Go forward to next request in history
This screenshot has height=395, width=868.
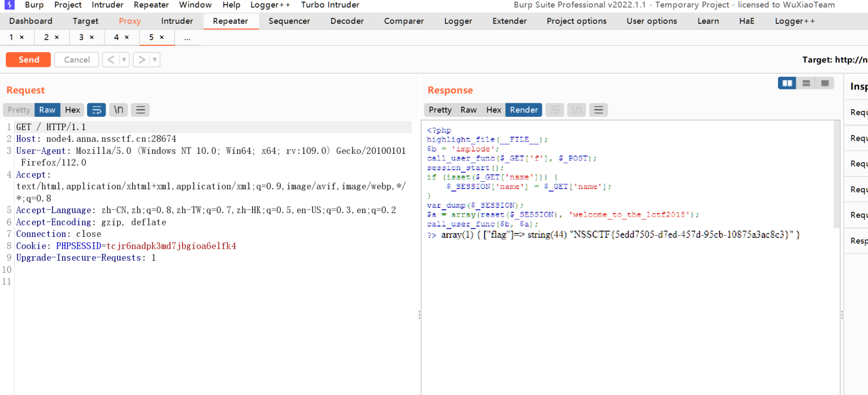click(141, 60)
